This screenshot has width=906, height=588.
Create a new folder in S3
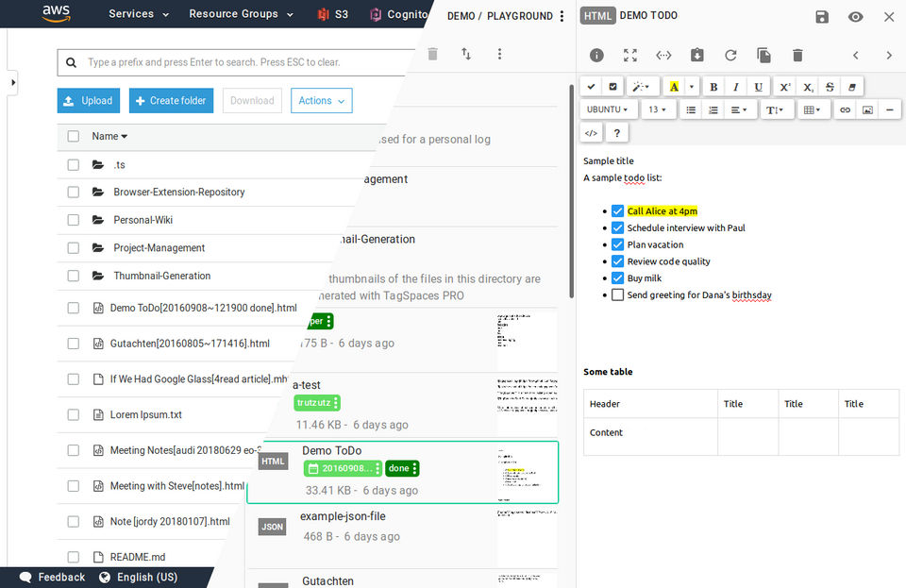(171, 100)
